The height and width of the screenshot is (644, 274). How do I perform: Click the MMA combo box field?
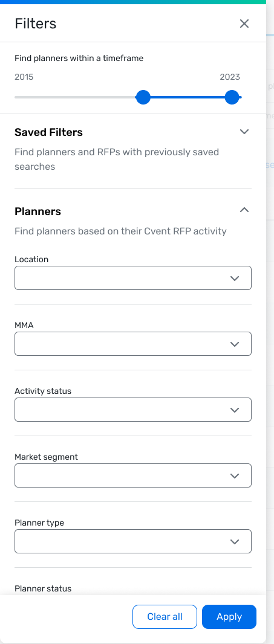coord(133,344)
